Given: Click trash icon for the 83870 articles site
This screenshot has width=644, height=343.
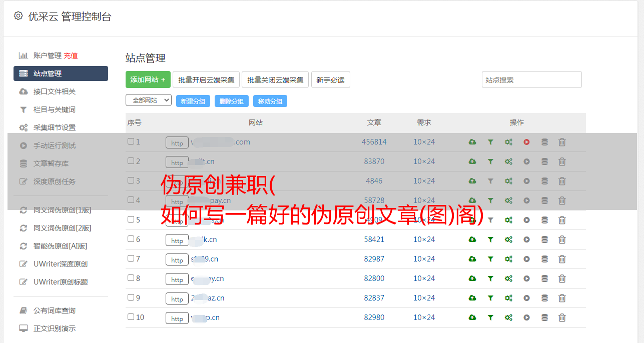Looking at the screenshot, I should tap(562, 161).
